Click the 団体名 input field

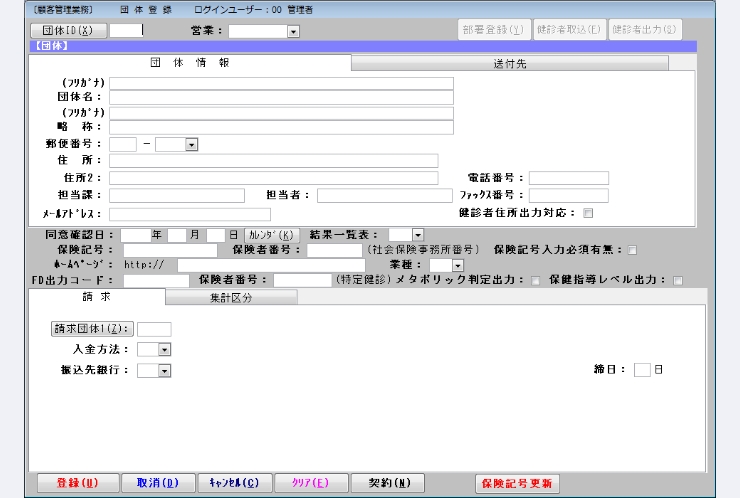click(x=281, y=98)
